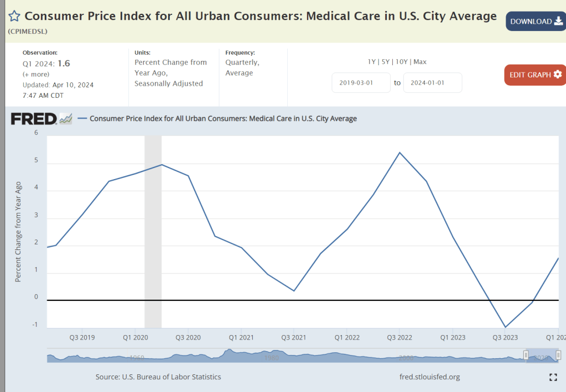Open fullscreen view of the graph
The height and width of the screenshot is (392, 566).
point(553,377)
